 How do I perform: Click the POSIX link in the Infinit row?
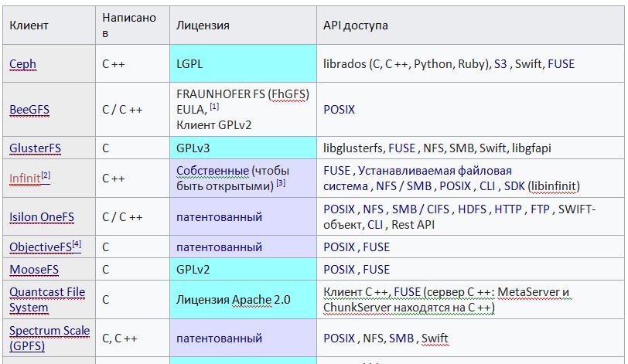[455, 186]
